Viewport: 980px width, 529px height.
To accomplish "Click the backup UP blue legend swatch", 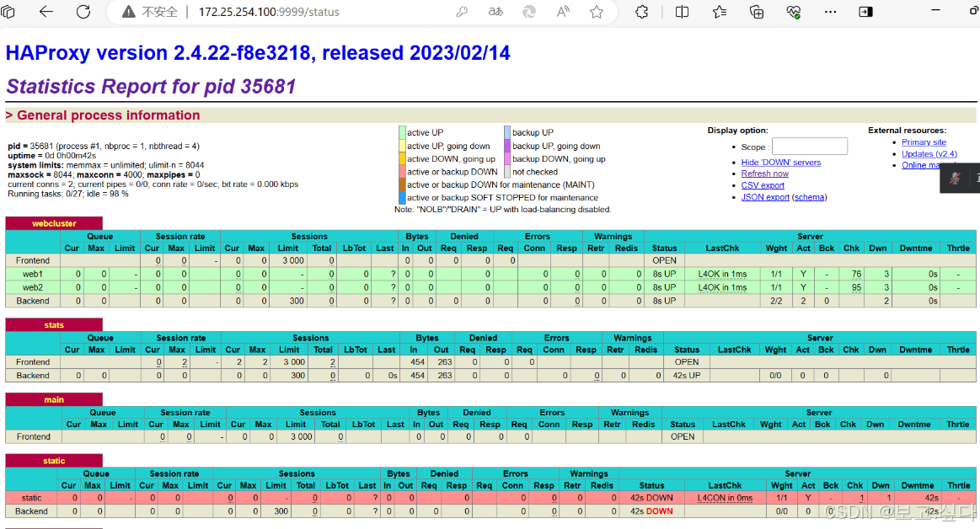I will pos(507,132).
